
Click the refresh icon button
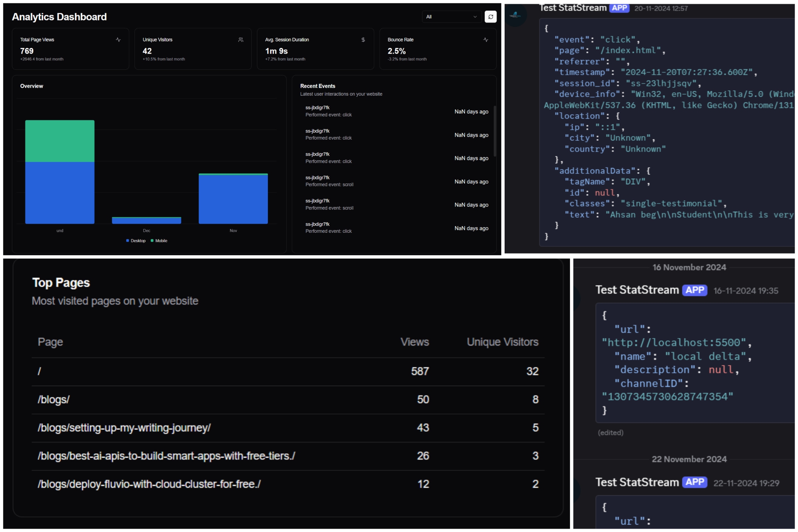point(490,17)
